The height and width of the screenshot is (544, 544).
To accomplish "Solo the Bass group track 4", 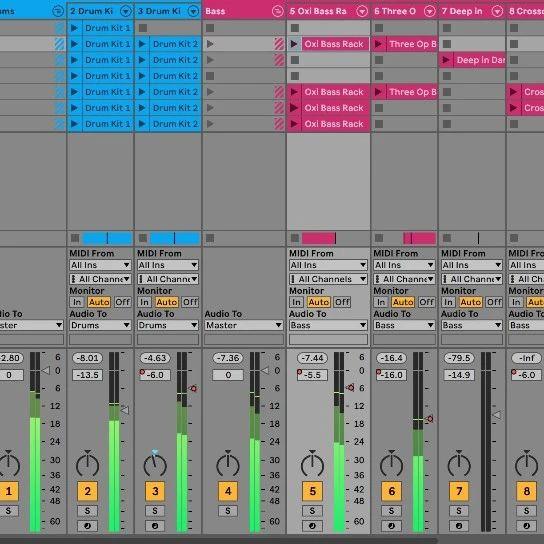I will tap(228, 511).
